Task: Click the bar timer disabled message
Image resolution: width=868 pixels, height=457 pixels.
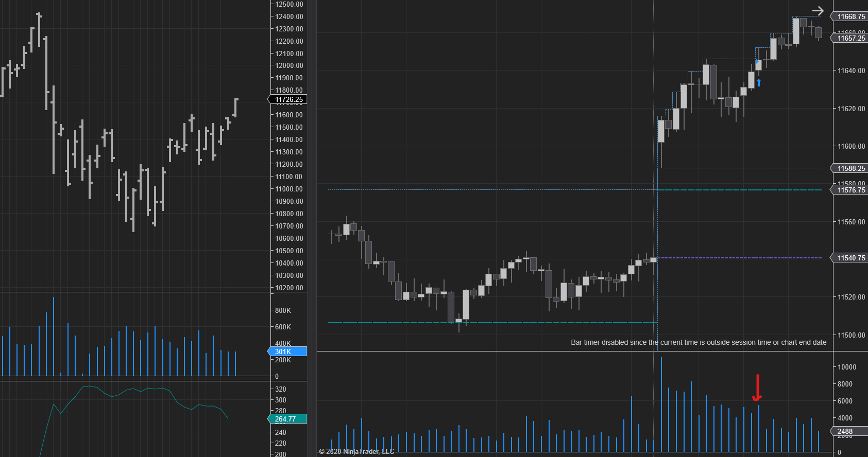Action: coord(699,342)
